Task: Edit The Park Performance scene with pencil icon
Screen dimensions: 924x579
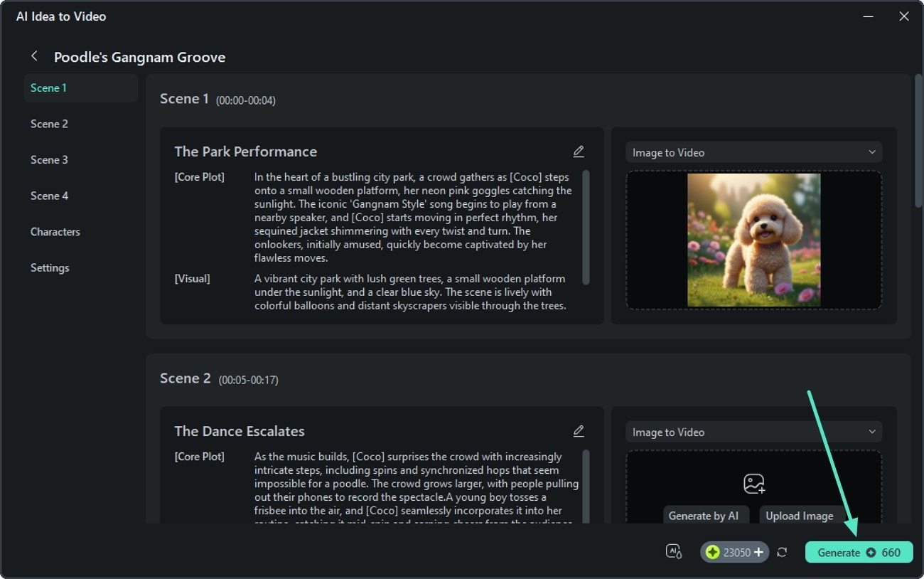Action: [x=579, y=152]
